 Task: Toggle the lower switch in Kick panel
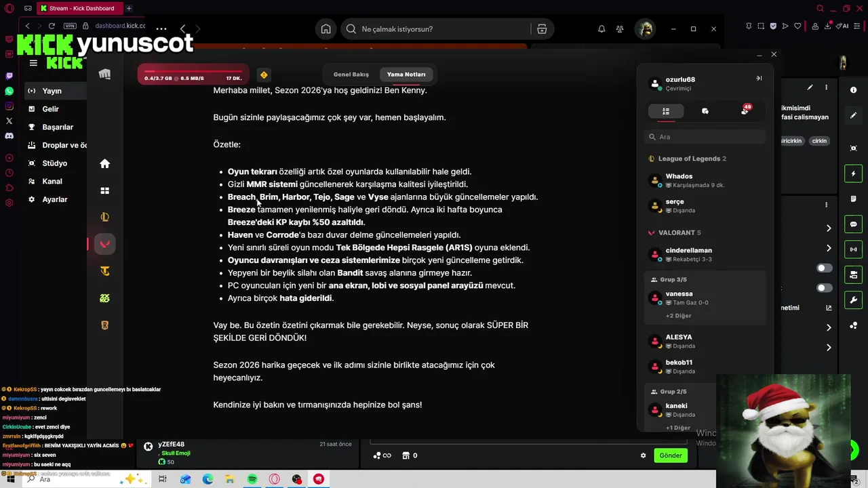[x=824, y=288]
